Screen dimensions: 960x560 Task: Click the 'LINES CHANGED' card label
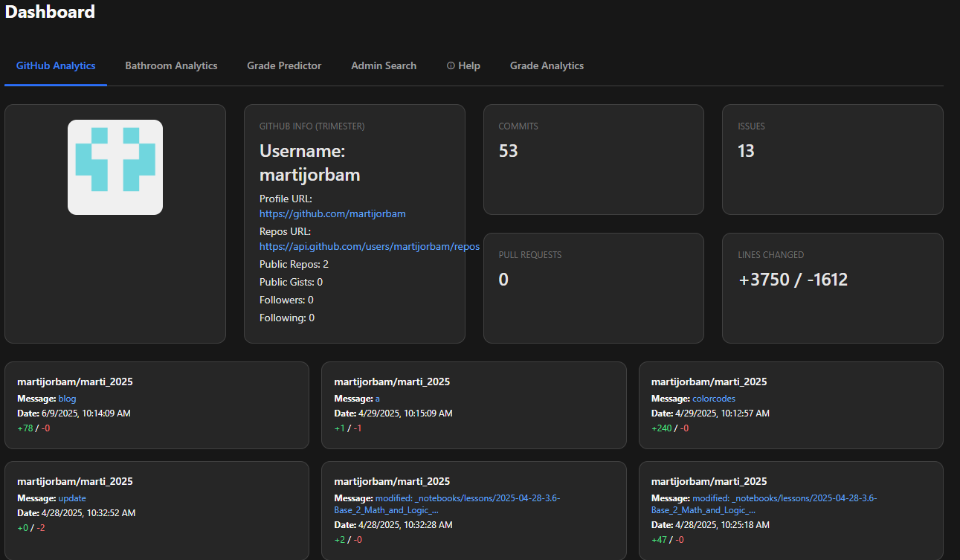(x=770, y=255)
